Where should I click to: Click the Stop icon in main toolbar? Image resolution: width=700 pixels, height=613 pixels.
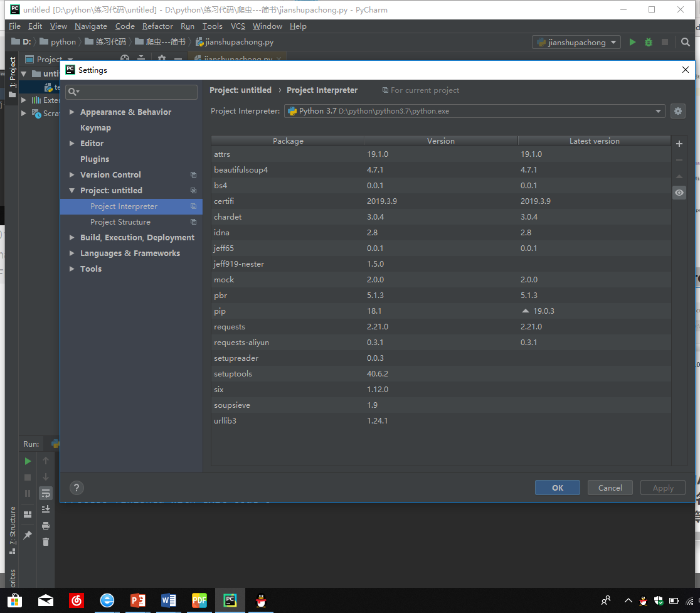[665, 43]
